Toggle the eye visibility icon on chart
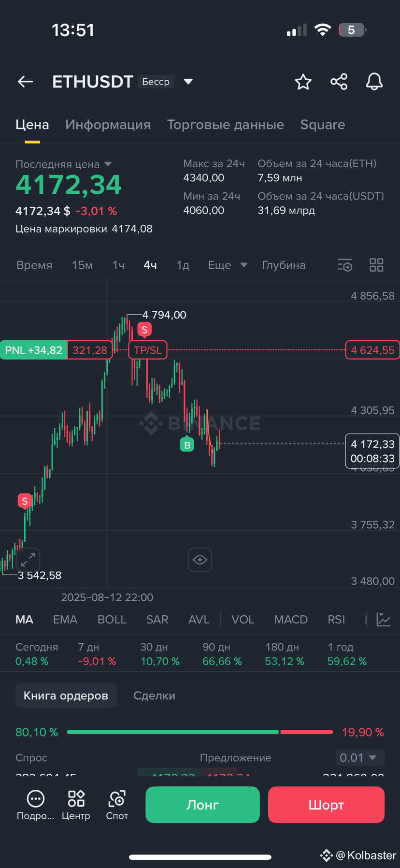400x868 pixels. coord(200,560)
